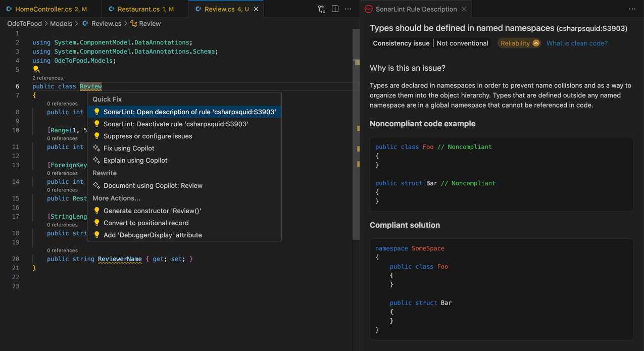Open the rule panel's ellipsis menu

pos(632,9)
